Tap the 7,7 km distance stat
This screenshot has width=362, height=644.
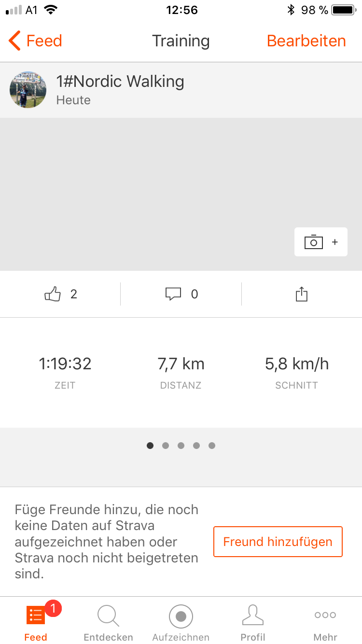[x=181, y=364]
